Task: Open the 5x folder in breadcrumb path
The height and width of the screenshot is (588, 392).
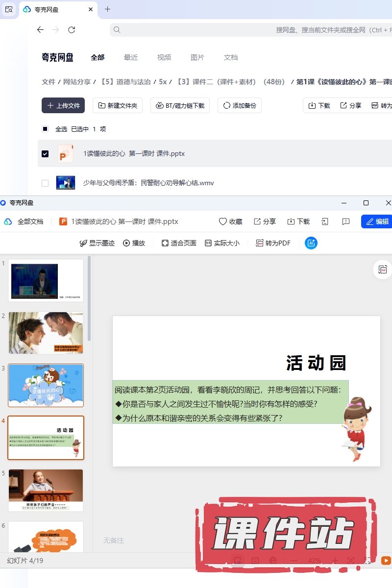Action: point(163,82)
